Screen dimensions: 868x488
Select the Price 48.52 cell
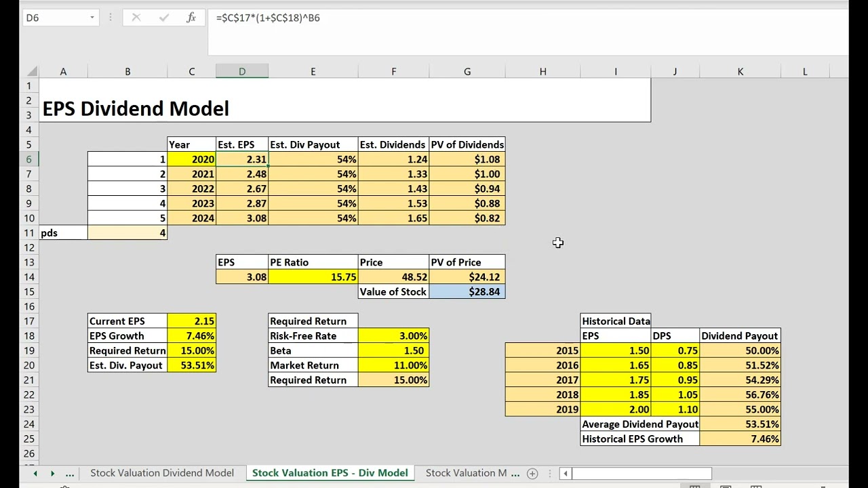pyautogui.click(x=393, y=277)
